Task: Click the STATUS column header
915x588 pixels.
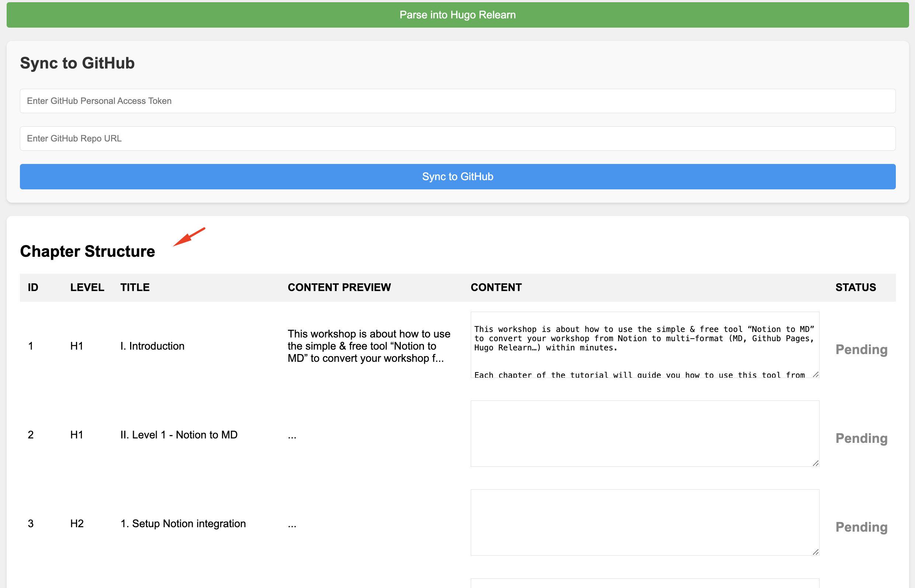Action: 855,287
